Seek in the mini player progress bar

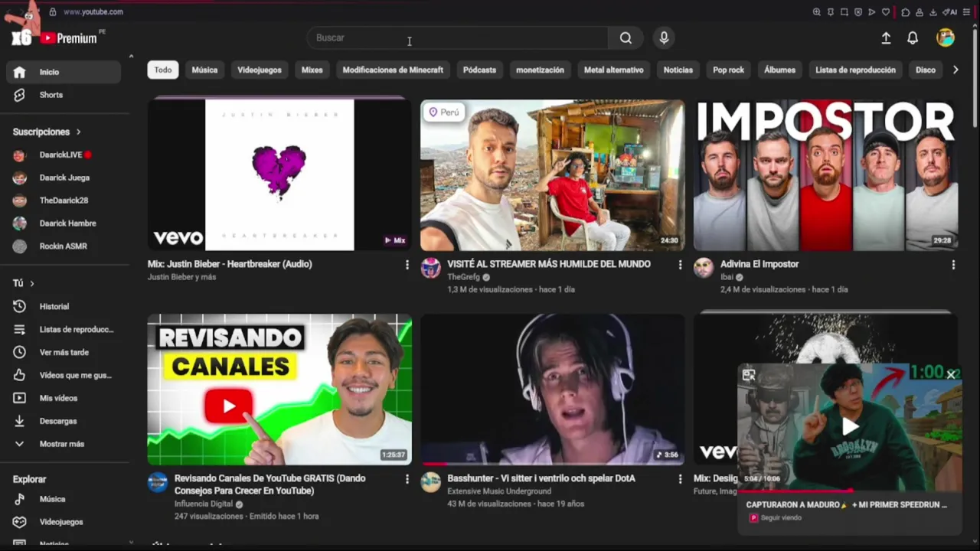point(850,491)
